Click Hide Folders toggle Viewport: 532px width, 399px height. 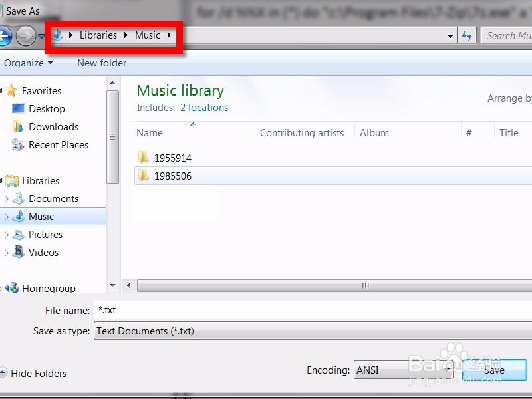point(34,374)
